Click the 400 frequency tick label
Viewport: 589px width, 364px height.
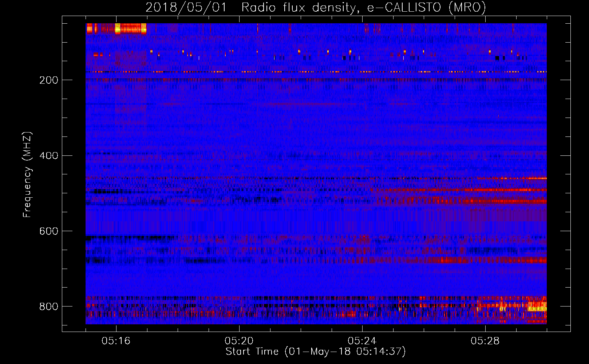tap(49, 156)
